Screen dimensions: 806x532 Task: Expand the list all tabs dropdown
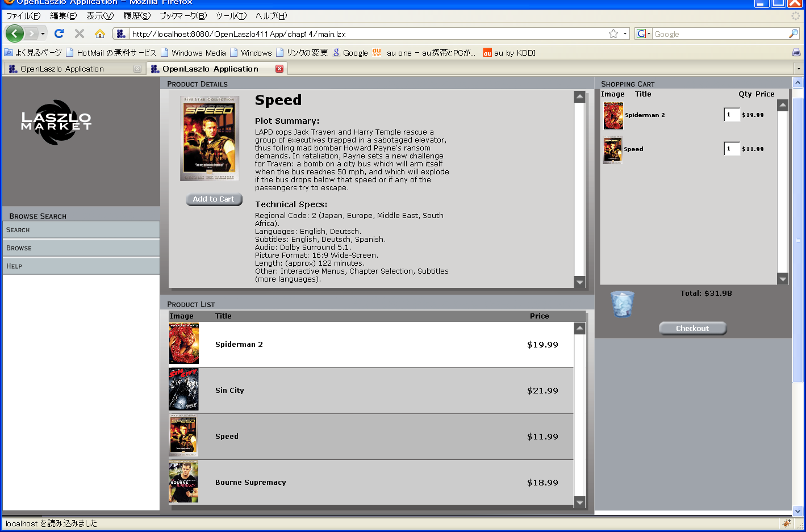click(799, 69)
